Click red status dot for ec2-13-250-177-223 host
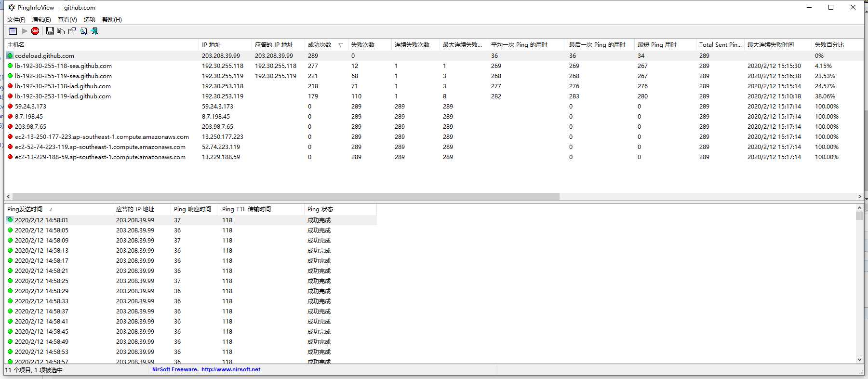This screenshot has height=379, width=868. [x=10, y=136]
